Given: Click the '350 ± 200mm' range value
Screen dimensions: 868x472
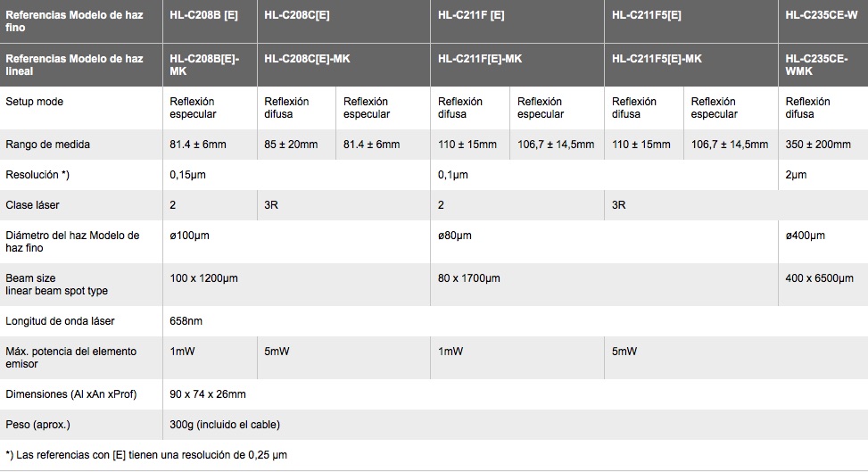Looking at the screenshot, I should pos(818,145).
